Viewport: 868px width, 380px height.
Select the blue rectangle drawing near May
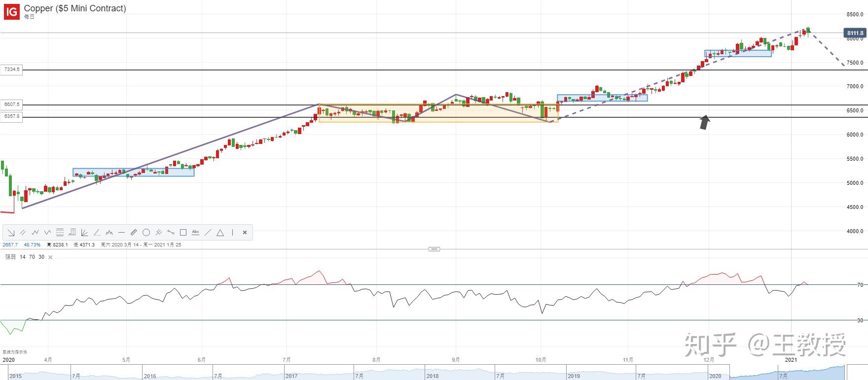tap(133, 173)
